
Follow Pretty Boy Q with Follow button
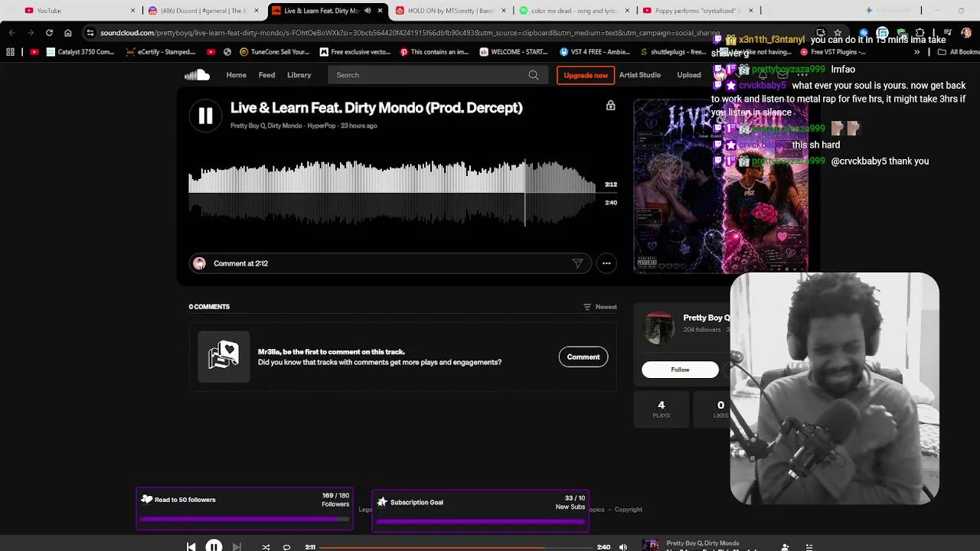(x=680, y=370)
